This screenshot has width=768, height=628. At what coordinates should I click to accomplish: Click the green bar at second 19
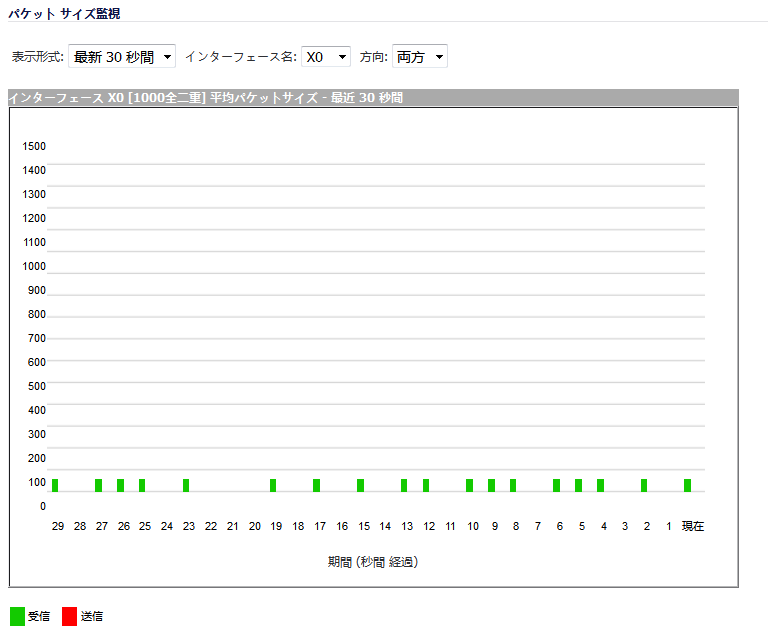click(273, 485)
